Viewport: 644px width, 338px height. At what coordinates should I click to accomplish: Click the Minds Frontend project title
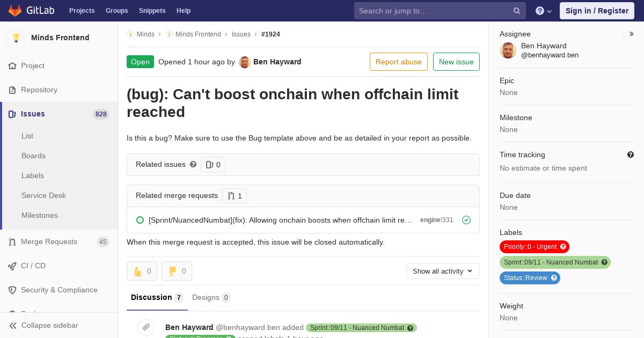[x=60, y=38]
